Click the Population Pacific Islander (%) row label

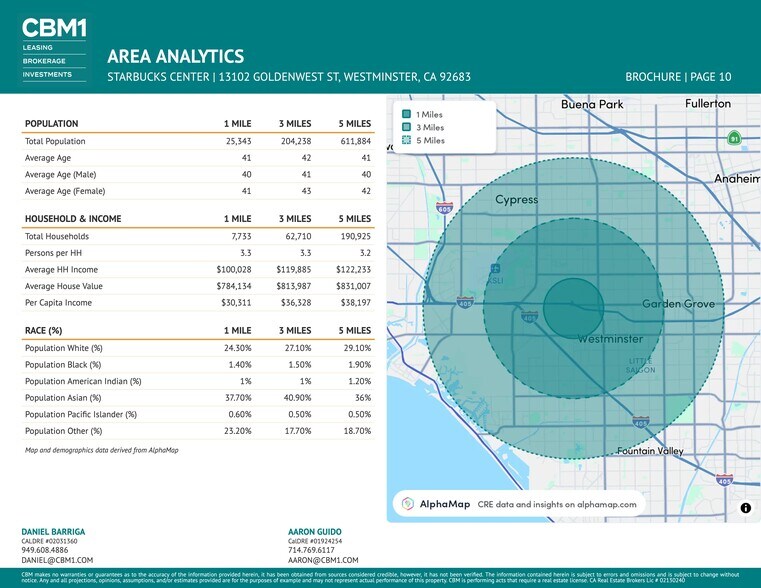(81, 414)
